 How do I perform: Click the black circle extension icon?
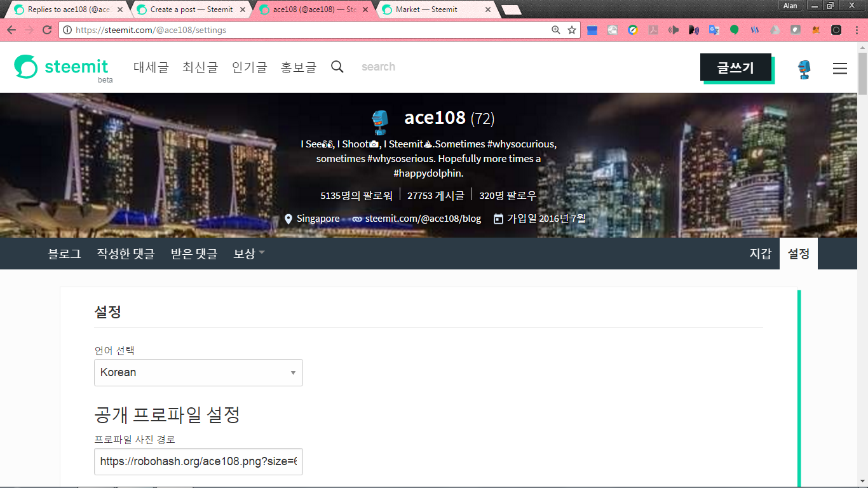(836, 30)
